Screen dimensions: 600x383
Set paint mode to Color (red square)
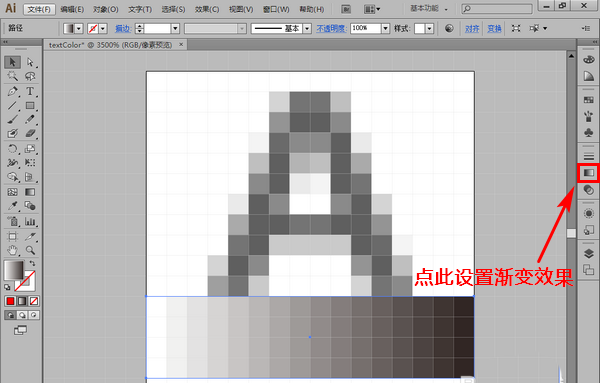click(x=10, y=301)
